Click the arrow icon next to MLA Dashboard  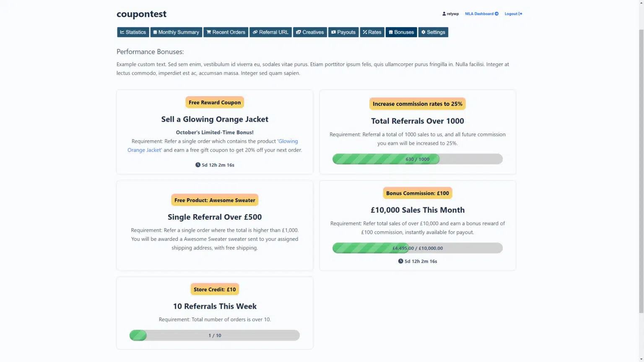(x=497, y=14)
